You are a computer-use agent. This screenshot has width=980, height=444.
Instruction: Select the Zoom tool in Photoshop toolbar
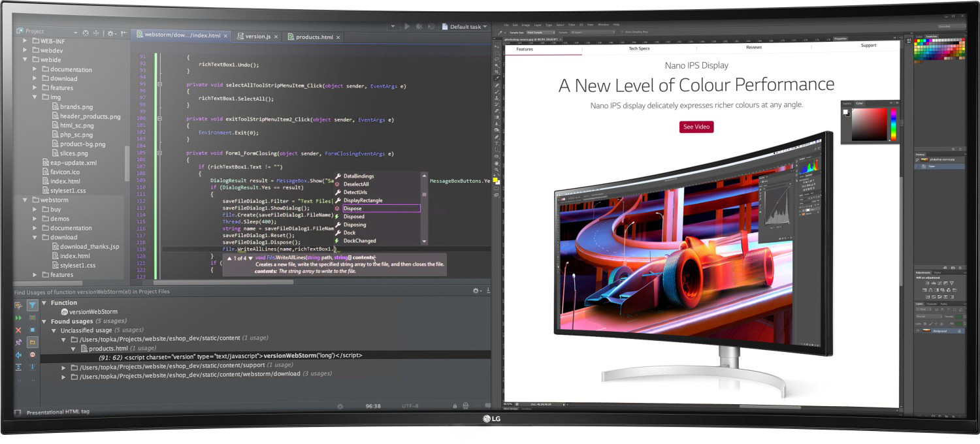click(497, 170)
